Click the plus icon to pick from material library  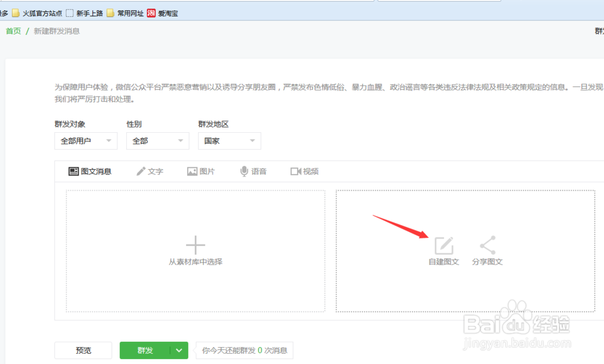point(195,244)
